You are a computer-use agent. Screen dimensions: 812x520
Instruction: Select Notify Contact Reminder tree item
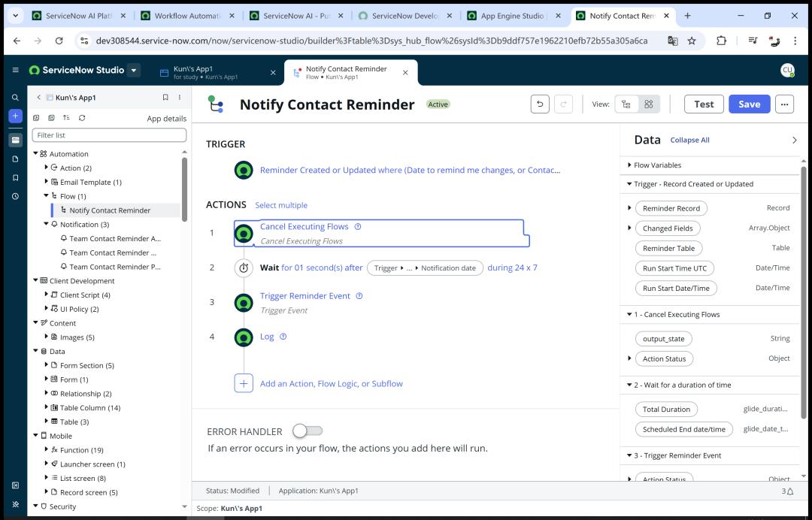[x=110, y=210]
